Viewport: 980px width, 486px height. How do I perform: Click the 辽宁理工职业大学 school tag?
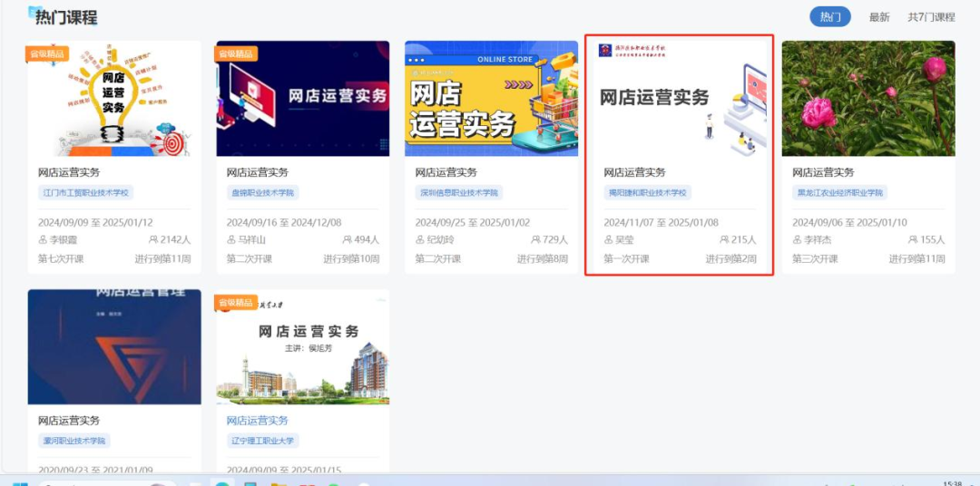[262, 441]
